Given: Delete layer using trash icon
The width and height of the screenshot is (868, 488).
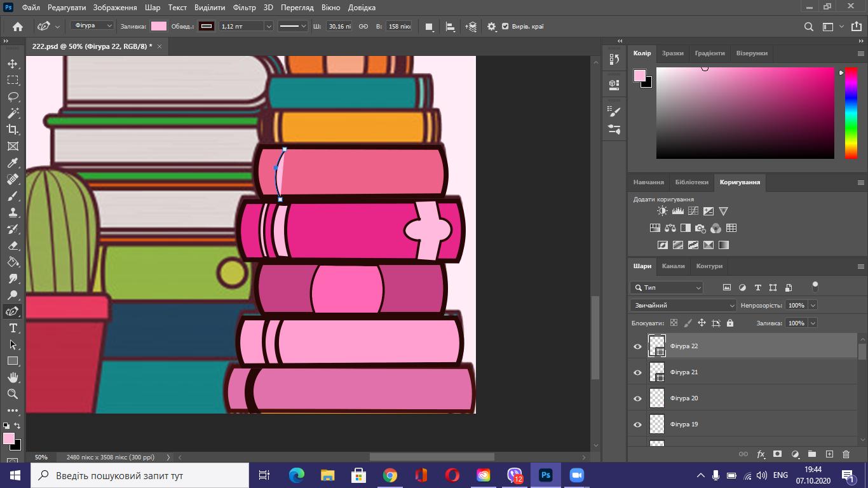Looking at the screenshot, I should 846,454.
